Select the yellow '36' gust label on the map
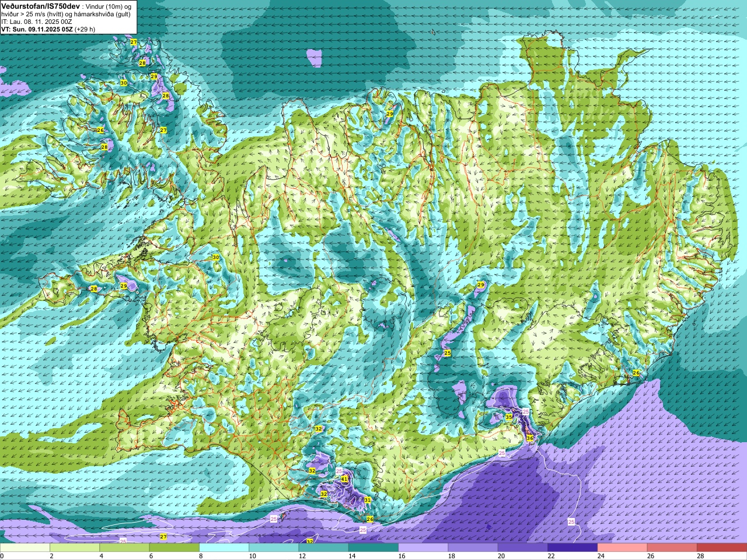 tap(530, 437)
